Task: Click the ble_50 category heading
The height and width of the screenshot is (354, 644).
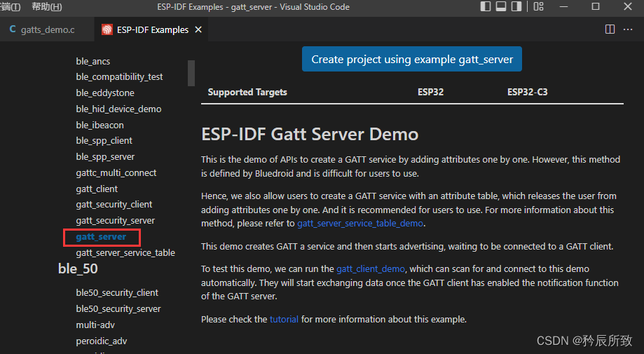Action: pyautogui.click(x=78, y=269)
